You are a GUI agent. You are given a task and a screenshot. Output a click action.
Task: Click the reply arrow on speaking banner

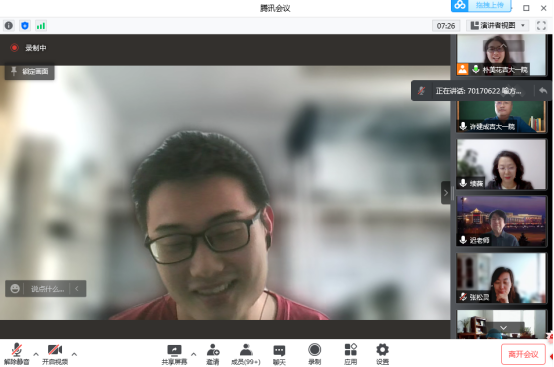click(543, 91)
